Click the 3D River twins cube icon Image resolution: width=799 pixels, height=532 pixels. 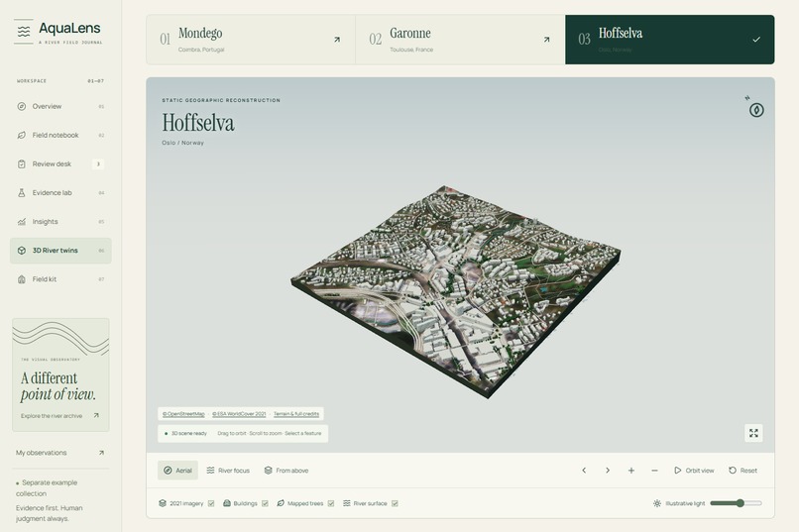pyautogui.click(x=22, y=251)
